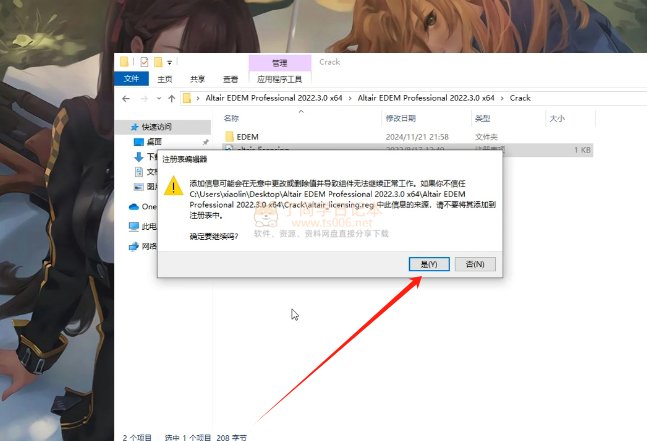647x441 pixels.
Task: Select first Altair EDEM Professional breadcrumb
Action: coord(274,98)
